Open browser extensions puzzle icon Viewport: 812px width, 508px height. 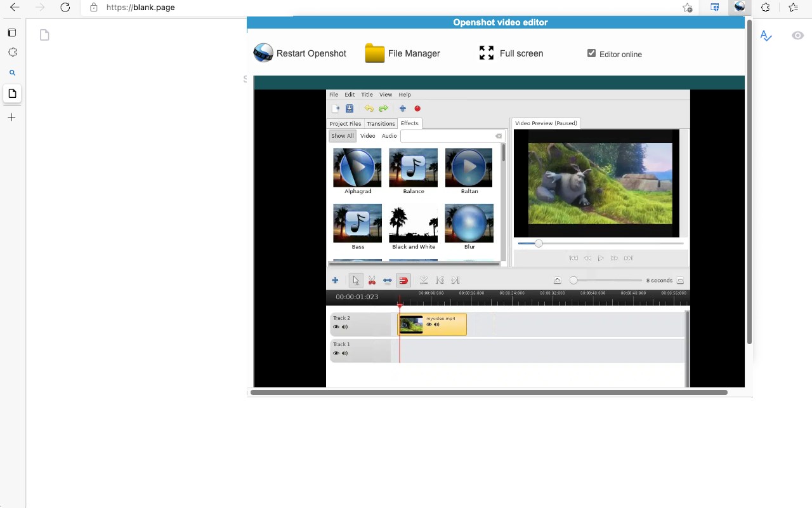pyautogui.click(x=766, y=8)
